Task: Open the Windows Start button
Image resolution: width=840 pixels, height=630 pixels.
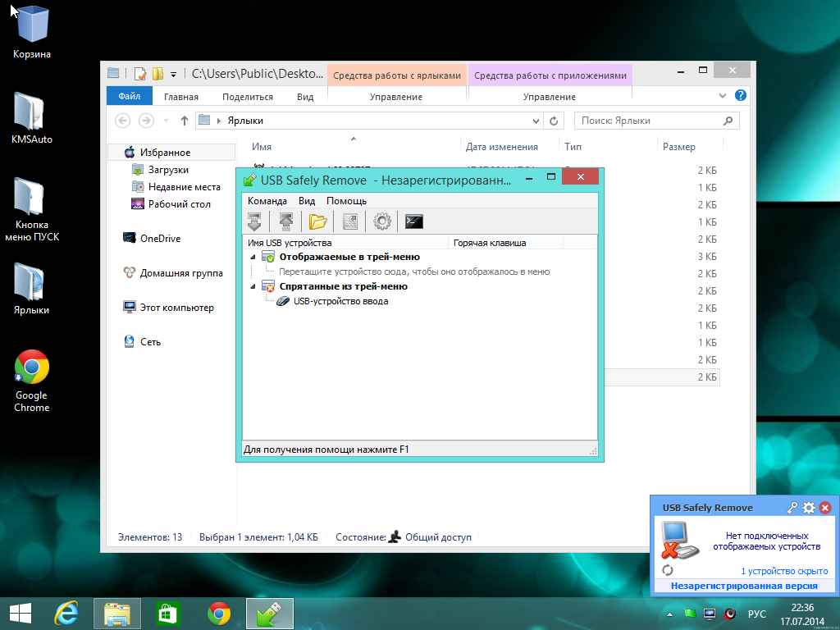Action: (21, 614)
